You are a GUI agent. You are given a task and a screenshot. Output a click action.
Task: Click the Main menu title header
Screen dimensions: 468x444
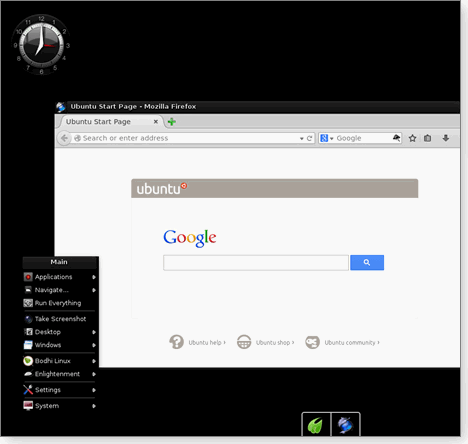(59, 262)
